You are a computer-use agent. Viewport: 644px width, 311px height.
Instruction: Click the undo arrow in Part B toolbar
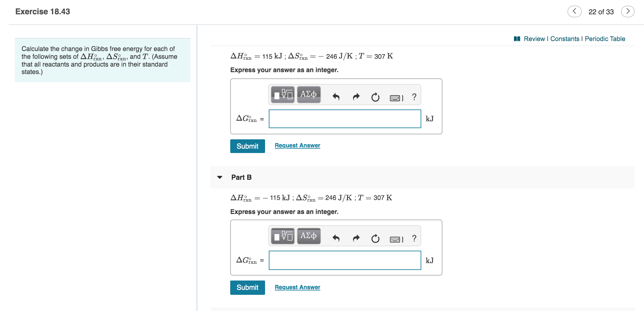pyautogui.click(x=336, y=238)
